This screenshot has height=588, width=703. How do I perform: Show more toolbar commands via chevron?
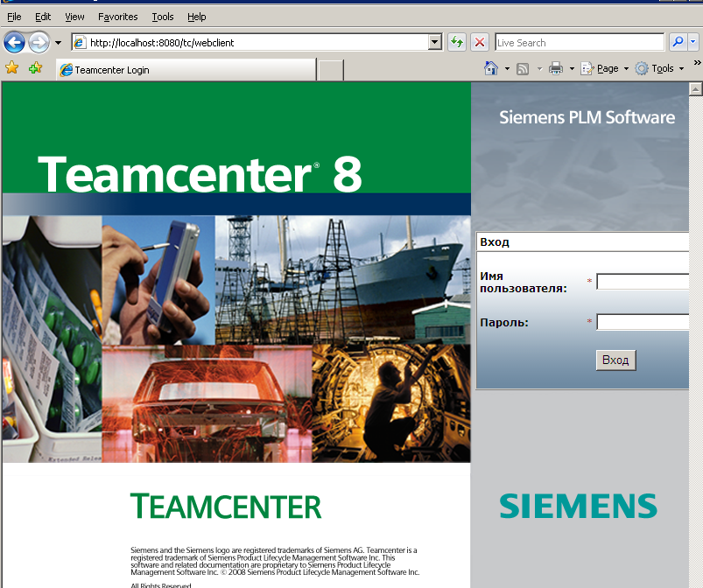click(x=697, y=63)
